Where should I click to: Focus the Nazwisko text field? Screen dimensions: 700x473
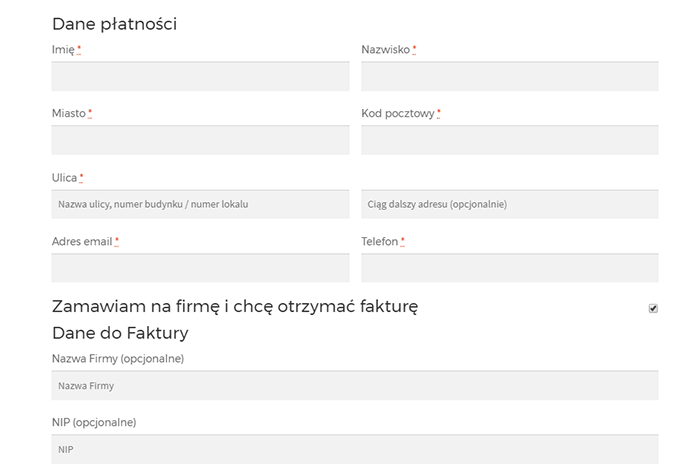pos(509,77)
